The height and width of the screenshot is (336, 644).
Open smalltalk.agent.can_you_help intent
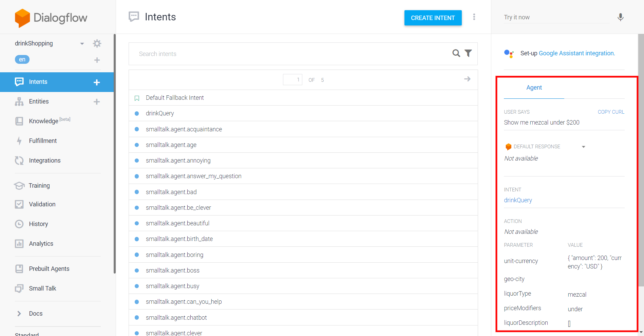coord(303,302)
